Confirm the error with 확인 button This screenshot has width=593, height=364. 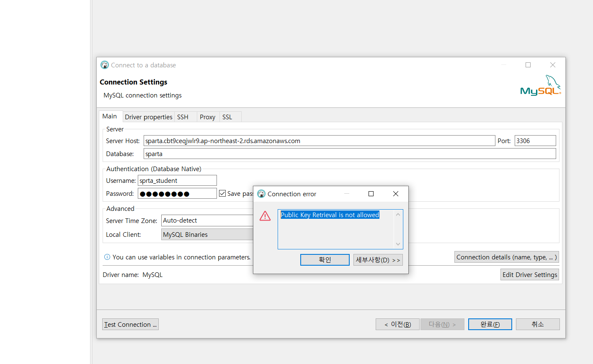point(325,260)
